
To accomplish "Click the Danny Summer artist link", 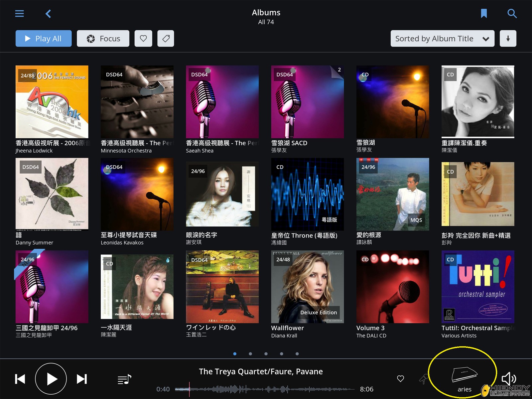I will coord(34,243).
